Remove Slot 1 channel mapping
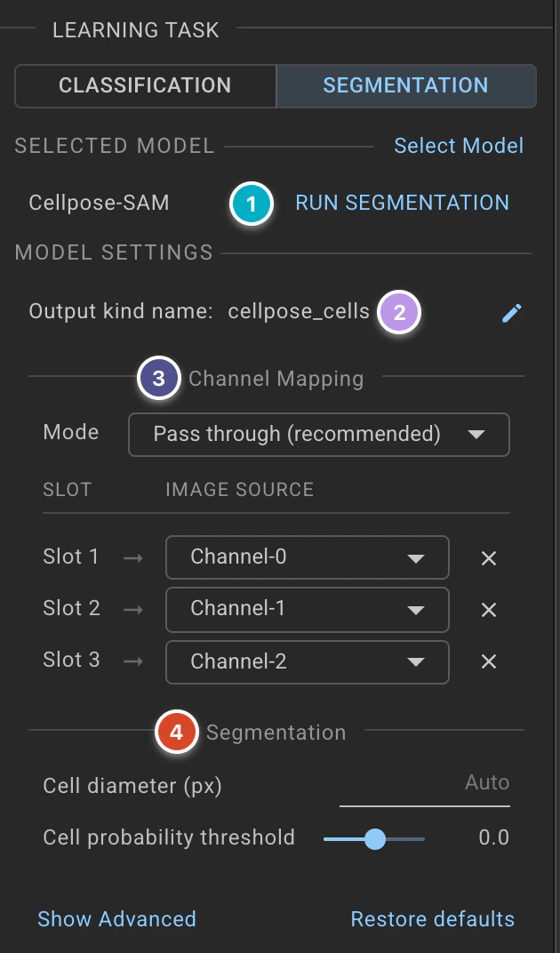The width and height of the screenshot is (560, 953). coord(489,558)
